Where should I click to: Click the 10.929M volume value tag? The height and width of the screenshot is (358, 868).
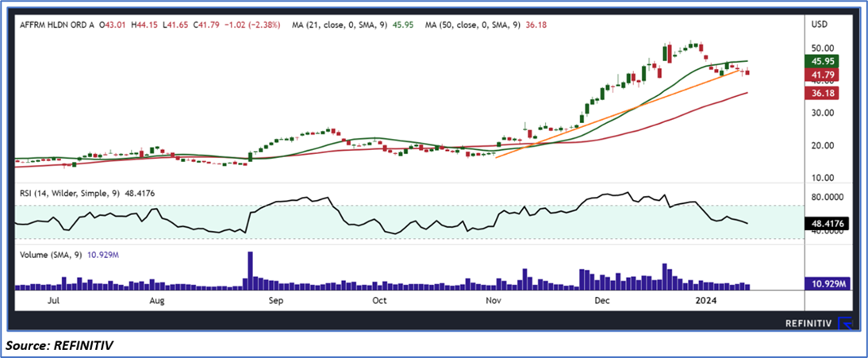(x=828, y=284)
